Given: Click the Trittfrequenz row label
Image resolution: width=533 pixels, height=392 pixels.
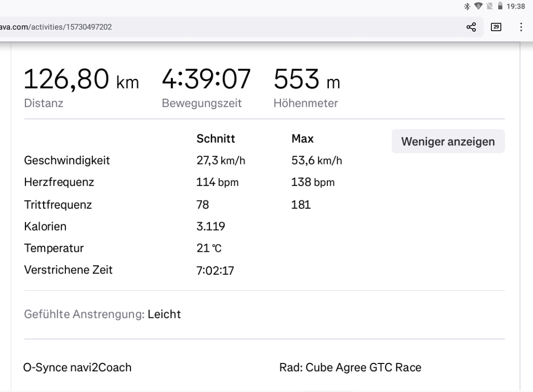Looking at the screenshot, I should tap(58, 205).
